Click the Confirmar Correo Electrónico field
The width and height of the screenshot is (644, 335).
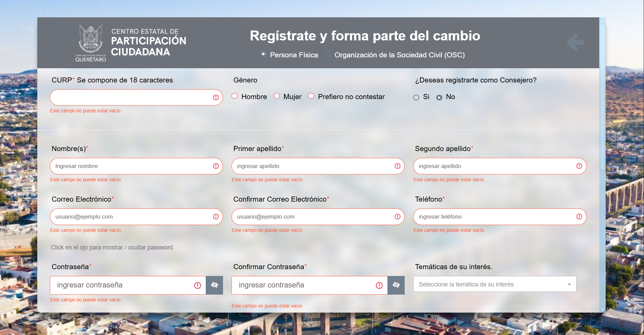[x=312, y=217]
